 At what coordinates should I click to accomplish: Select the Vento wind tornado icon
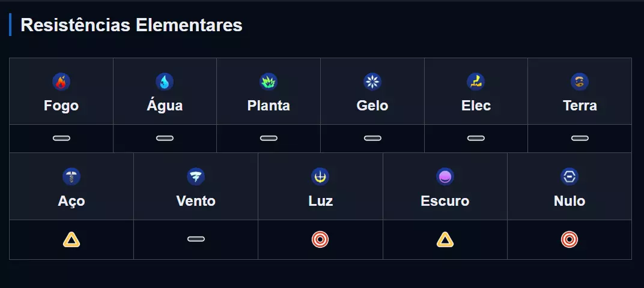(196, 176)
